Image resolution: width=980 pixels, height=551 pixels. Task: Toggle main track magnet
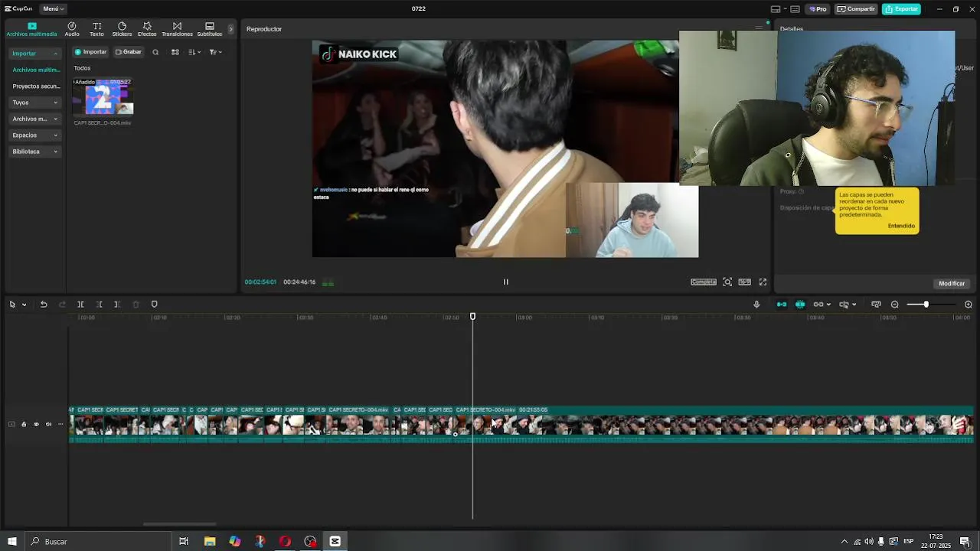point(782,305)
